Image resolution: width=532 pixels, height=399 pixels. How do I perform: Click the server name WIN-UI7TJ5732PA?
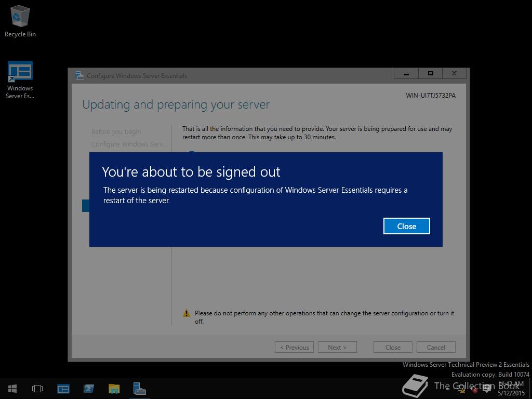click(x=431, y=96)
